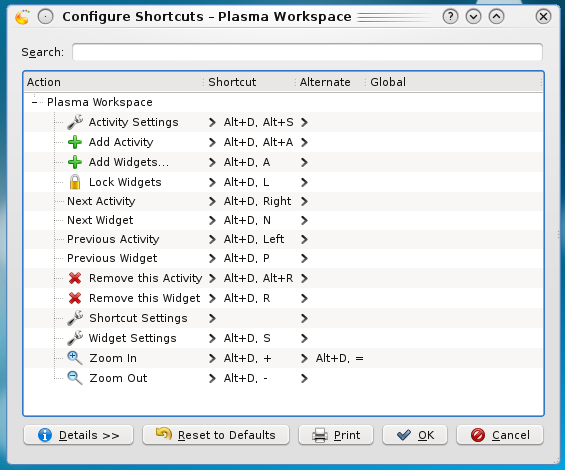
Task: Select the Remove this Widget label
Action: [x=144, y=298]
